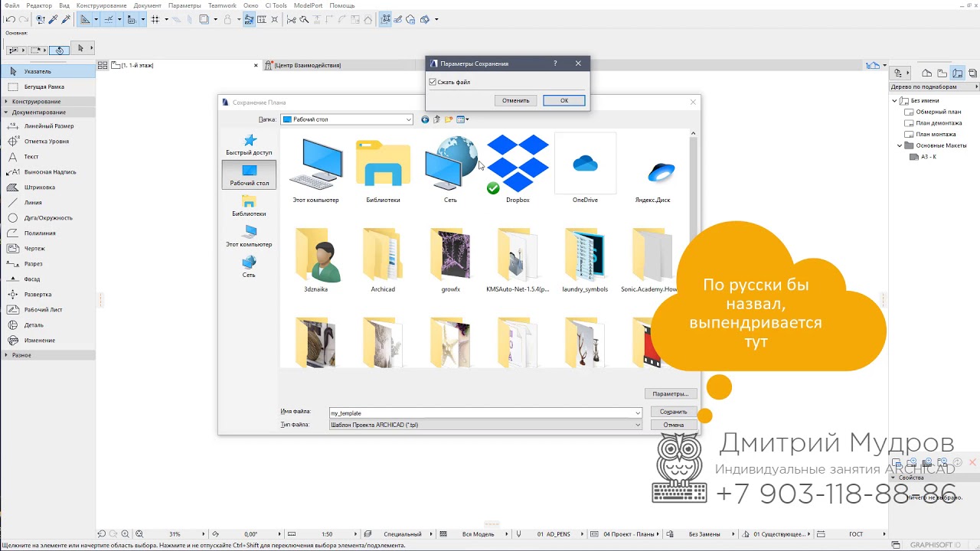Click the Сохранить button
This screenshot has height=551, width=980.
coord(674,412)
